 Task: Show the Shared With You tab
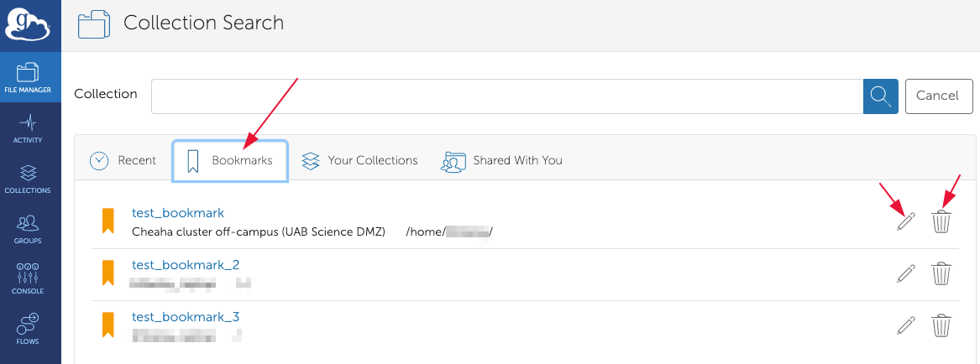(x=502, y=160)
